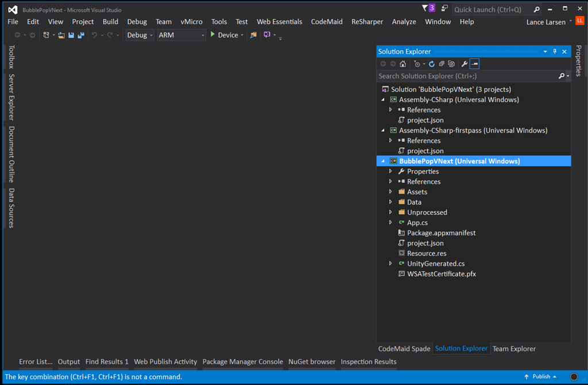
Task: Click the Navigate Forward toolbar icon
Action: (x=33, y=35)
